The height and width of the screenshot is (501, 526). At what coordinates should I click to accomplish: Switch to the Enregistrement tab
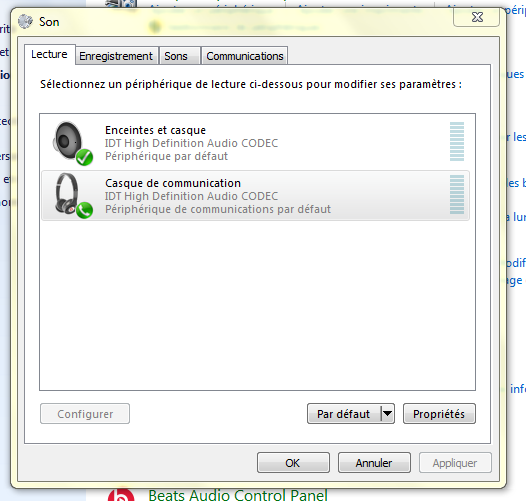pyautogui.click(x=116, y=56)
